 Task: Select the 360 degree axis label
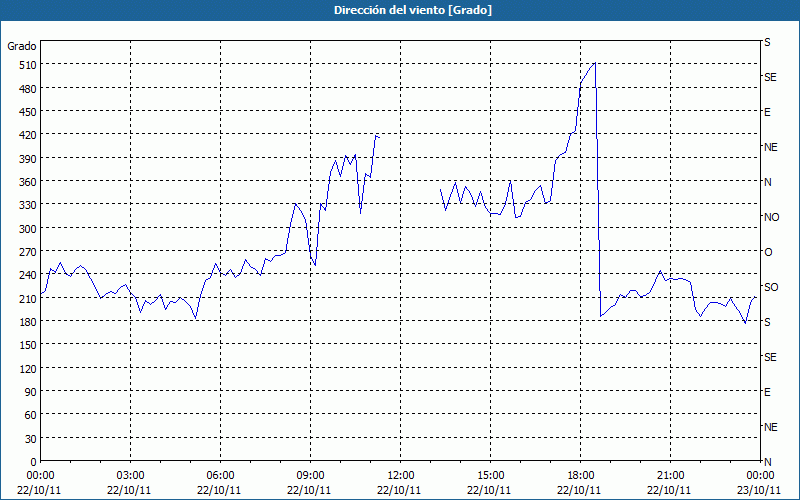tap(28, 182)
